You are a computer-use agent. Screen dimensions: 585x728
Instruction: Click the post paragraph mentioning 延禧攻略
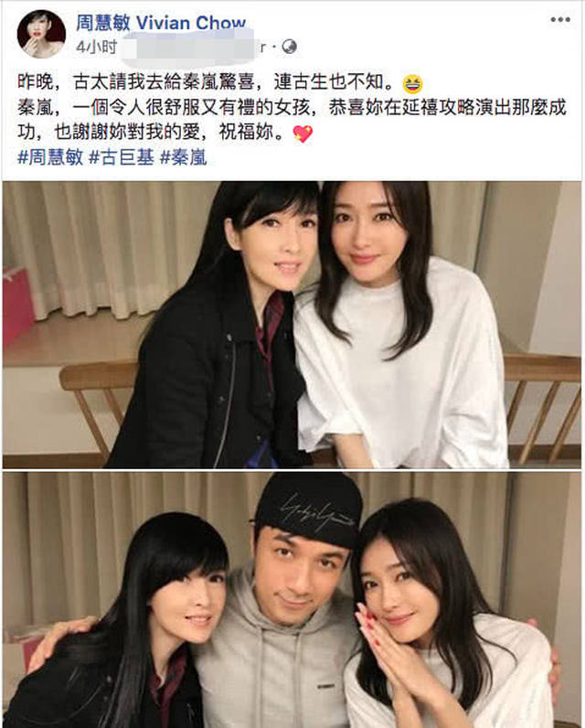[292, 121]
